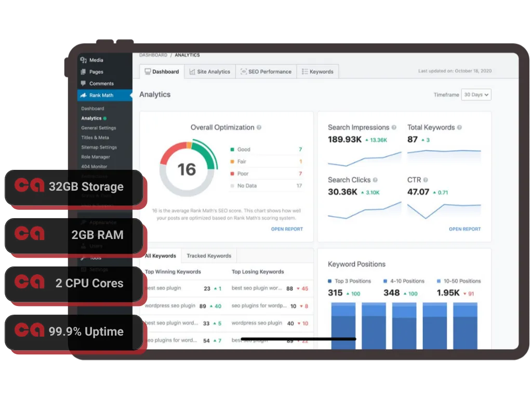Open the 30 Days timeframe dropdown
This screenshot has width=532, height=399.
coord(476,95)
